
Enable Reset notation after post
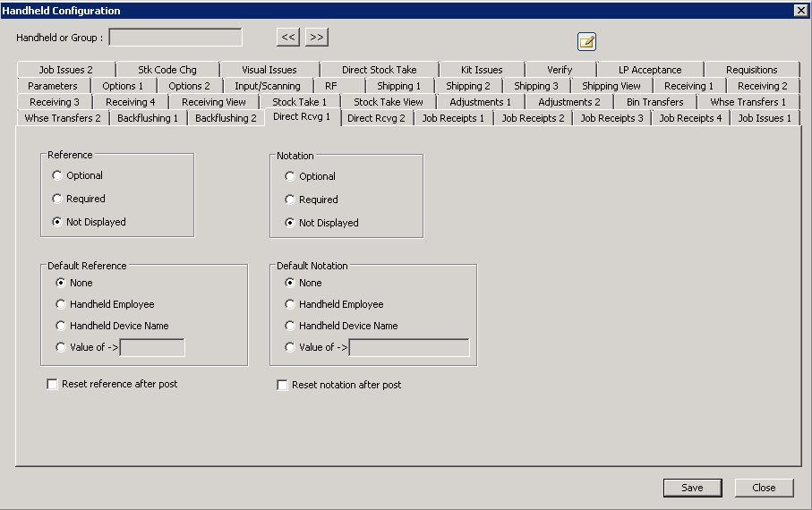[283, 385]
